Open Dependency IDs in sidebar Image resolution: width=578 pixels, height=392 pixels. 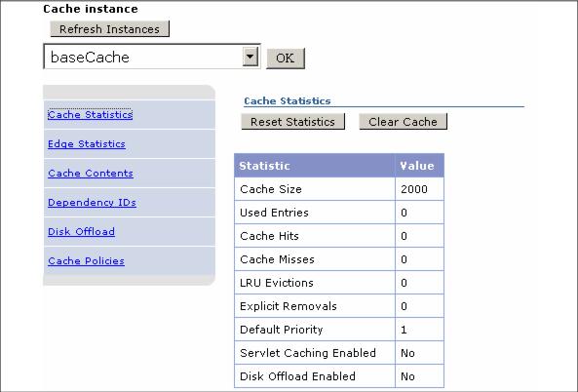pos(92,203)
